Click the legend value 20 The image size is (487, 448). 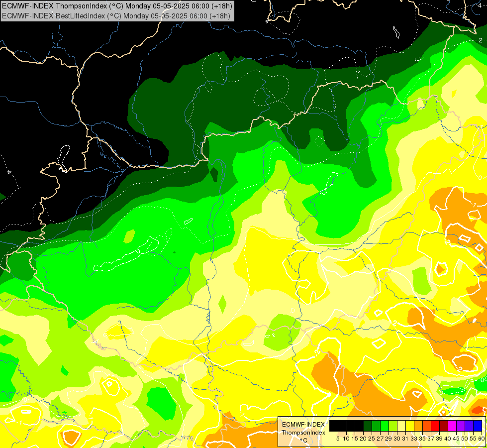pyautogui.click(x=363, y=439)
